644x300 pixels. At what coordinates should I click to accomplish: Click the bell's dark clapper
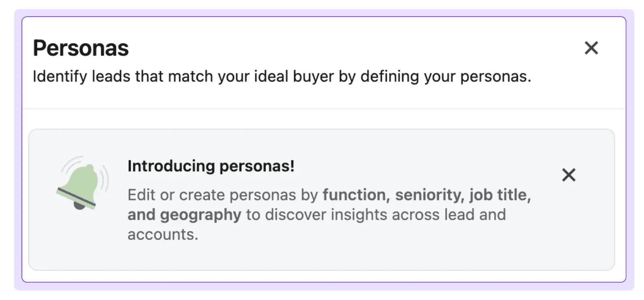pyautogui.click(x=79, y=206)
